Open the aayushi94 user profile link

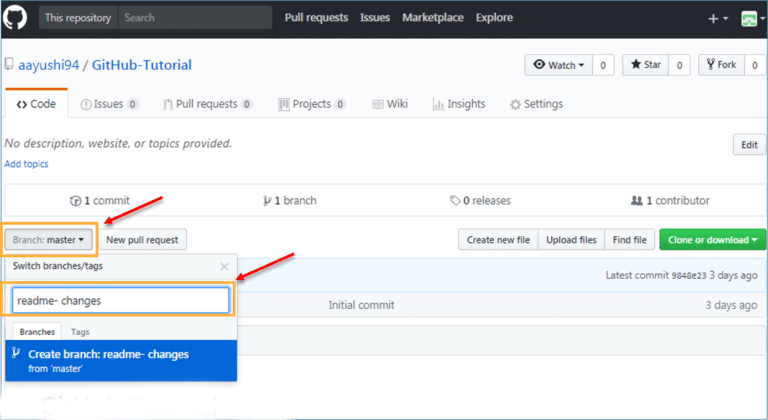[x=48, y=65]
